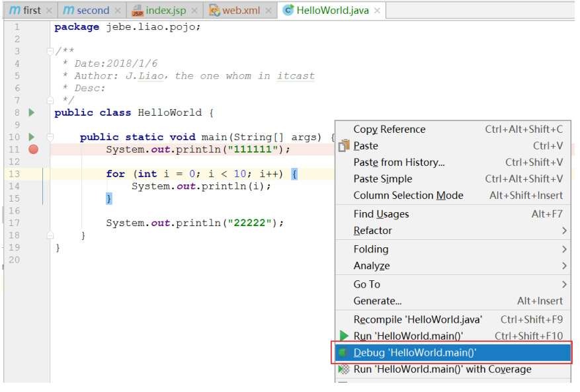The width and height of the screenshot is (580, 392).
Task: Click the JSP file icon on index.jsp tab
Action: (x=138, y=11)
